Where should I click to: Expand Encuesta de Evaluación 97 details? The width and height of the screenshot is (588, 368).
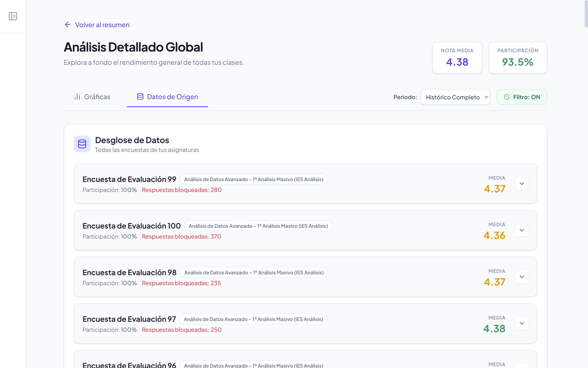pos(522,323)
